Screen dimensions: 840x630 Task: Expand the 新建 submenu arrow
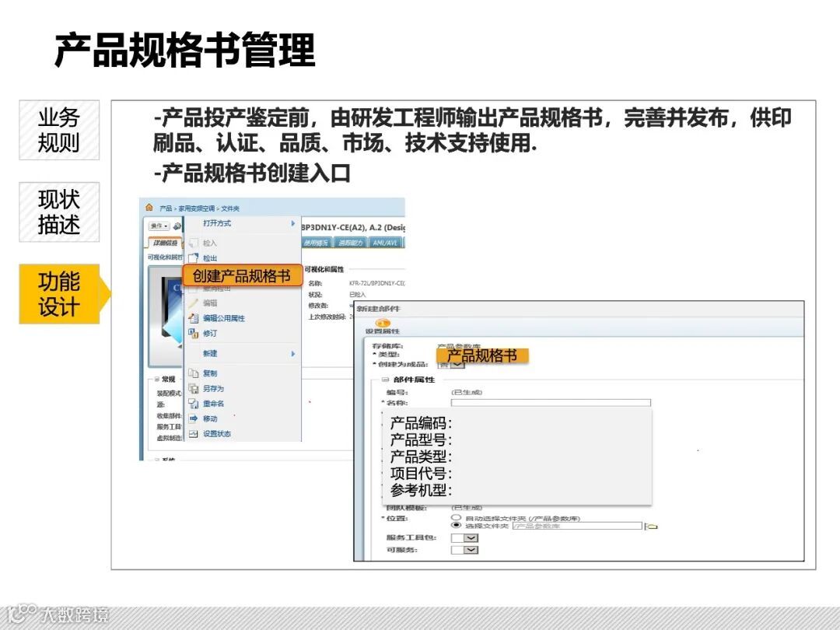click(293, 354)
